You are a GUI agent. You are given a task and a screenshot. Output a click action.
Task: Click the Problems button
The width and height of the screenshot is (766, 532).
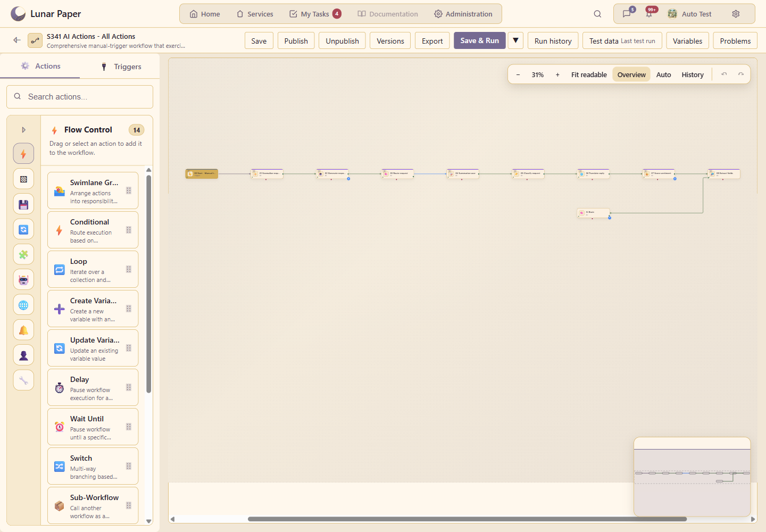tap(735, 40)
